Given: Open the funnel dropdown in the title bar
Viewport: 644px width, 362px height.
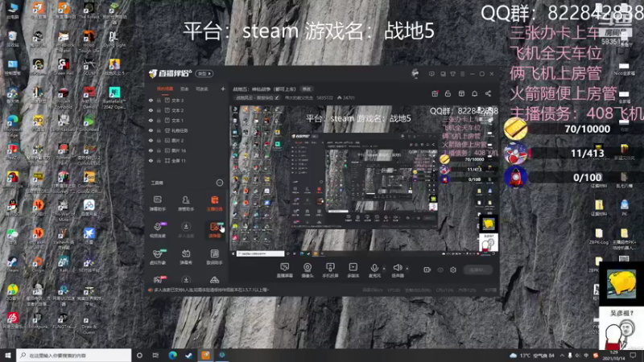Looking at the screenshot, I should [x=452, y=74].
